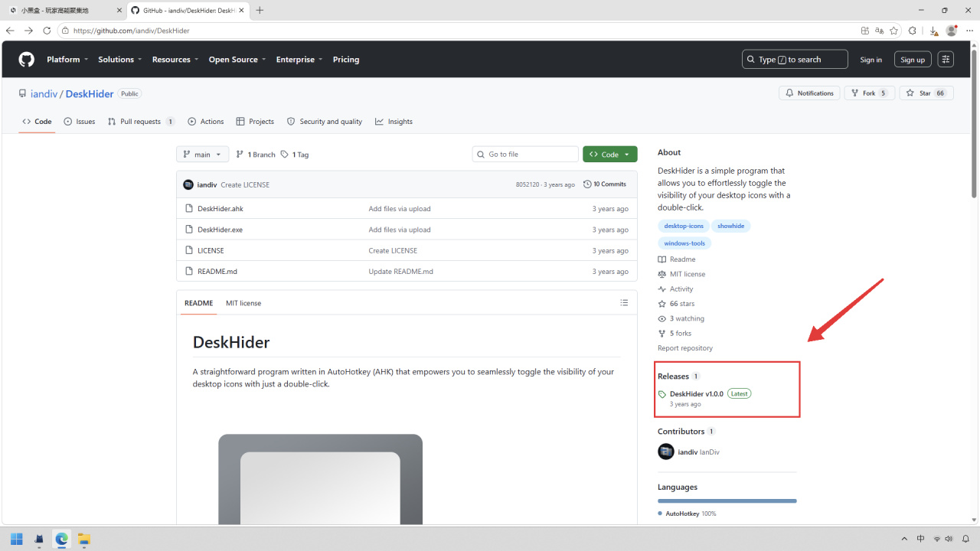Click the Notifications button
Viewport: 980px width, 551px height.
[809, 93]
